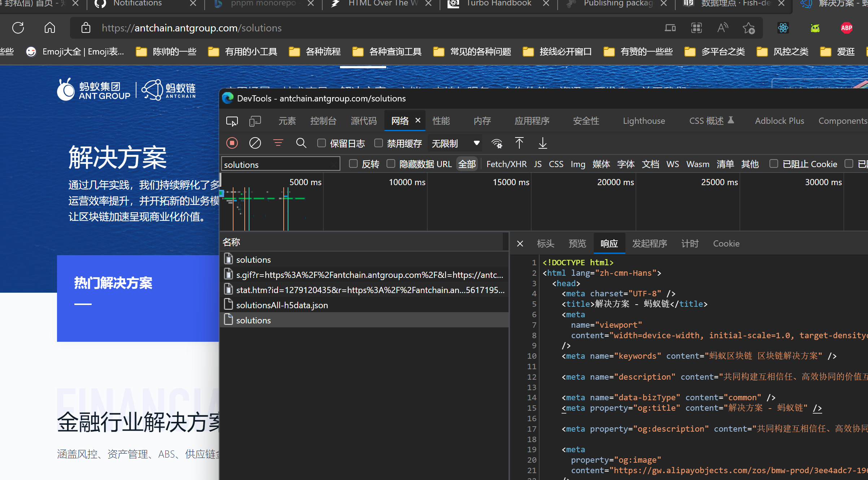Click the solutions filter input field

pos(280,164)
